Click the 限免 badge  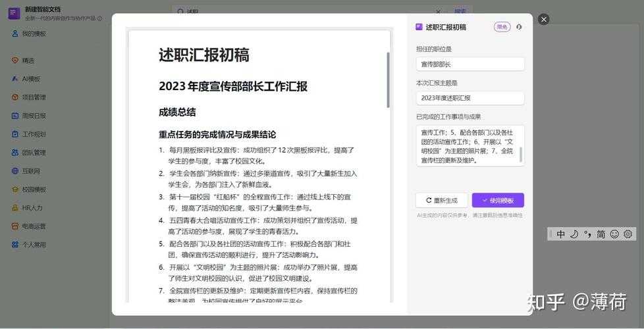(502, 27)
